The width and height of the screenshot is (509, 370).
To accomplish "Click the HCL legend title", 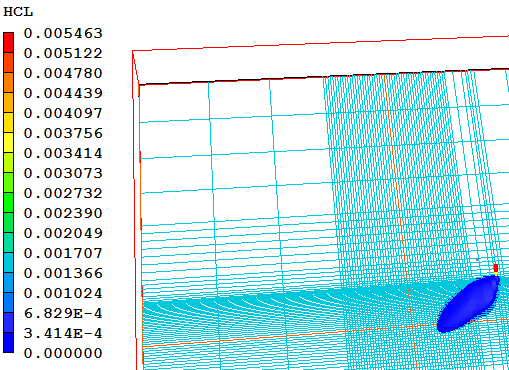I will coord(18,12).
